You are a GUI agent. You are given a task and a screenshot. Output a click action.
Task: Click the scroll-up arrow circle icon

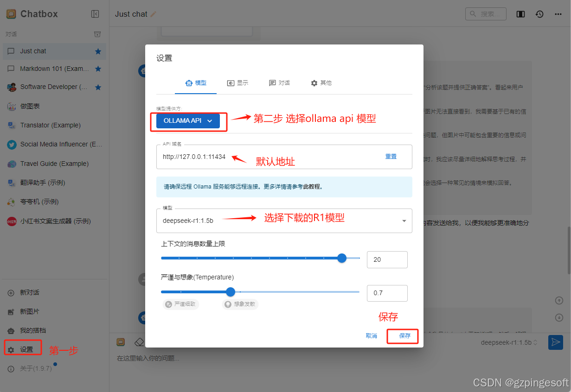click(559, 300)
